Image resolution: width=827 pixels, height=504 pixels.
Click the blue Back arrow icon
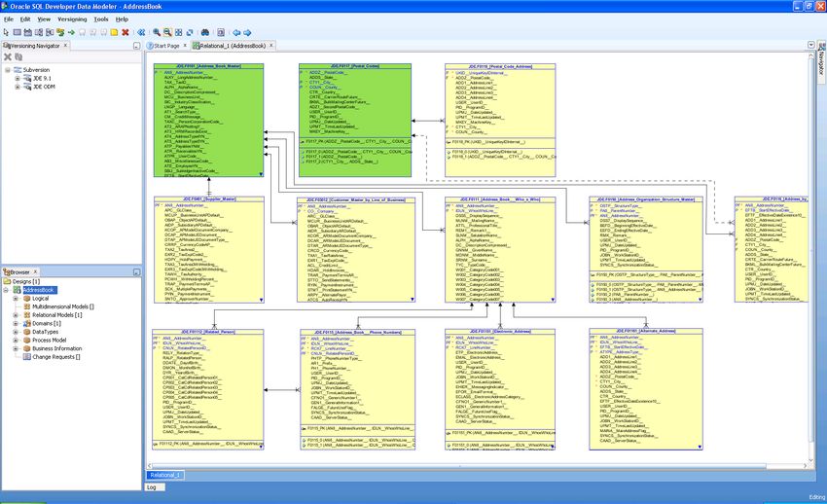(x=236, y=33)
